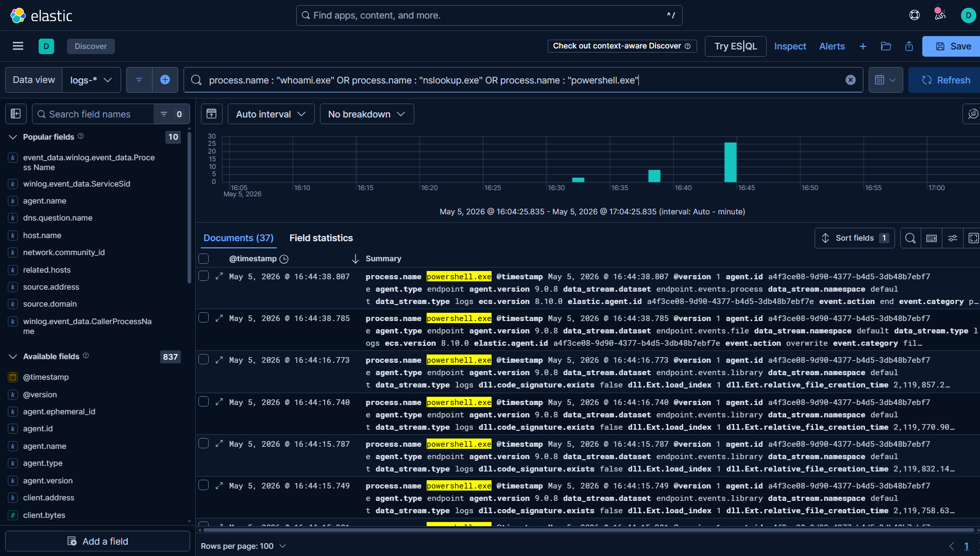The height and width of the screenshot is (556, 980).
Task: Open the help menu lifebuoy icon
Action: [915, 15]
